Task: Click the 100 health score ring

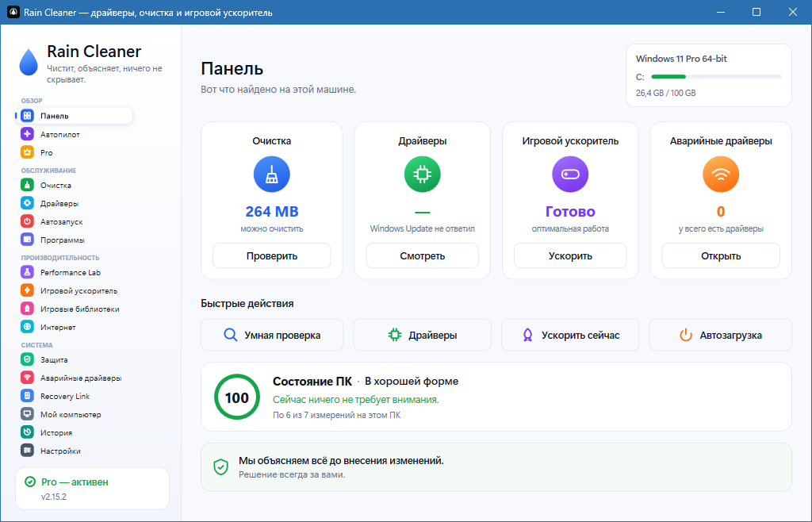Action: (x=237, y=397)
